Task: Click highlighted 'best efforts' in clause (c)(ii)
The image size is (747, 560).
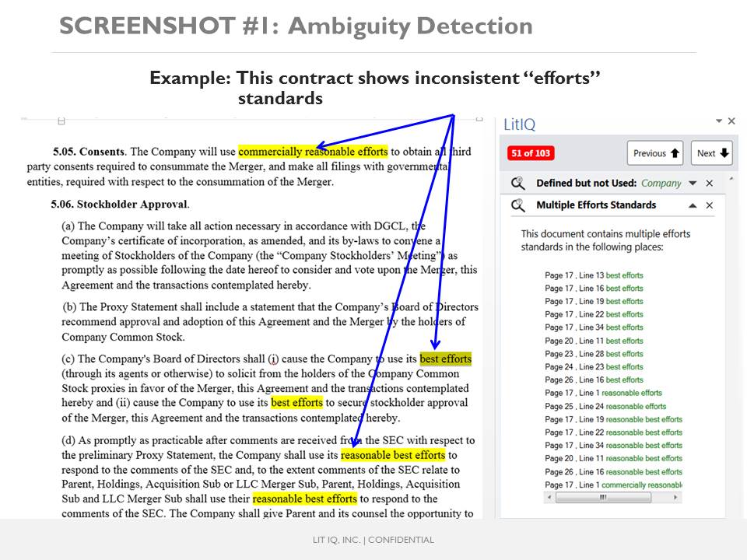Action: [296, 402]
